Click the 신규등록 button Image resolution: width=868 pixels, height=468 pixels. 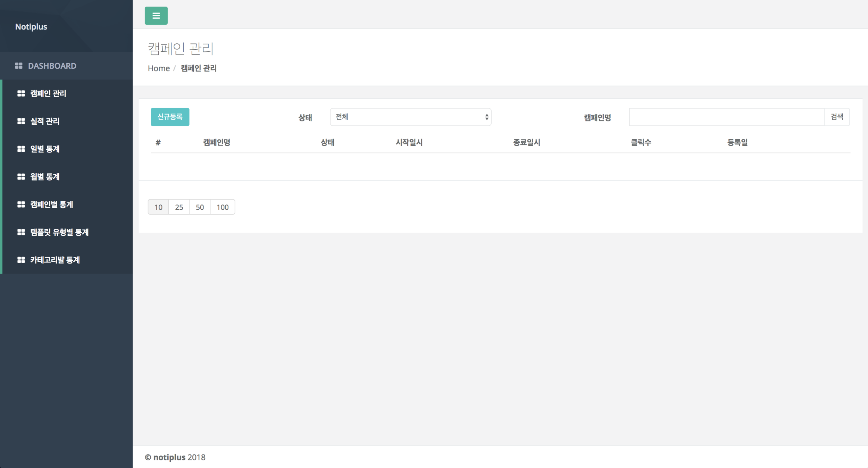pos(170,117)
